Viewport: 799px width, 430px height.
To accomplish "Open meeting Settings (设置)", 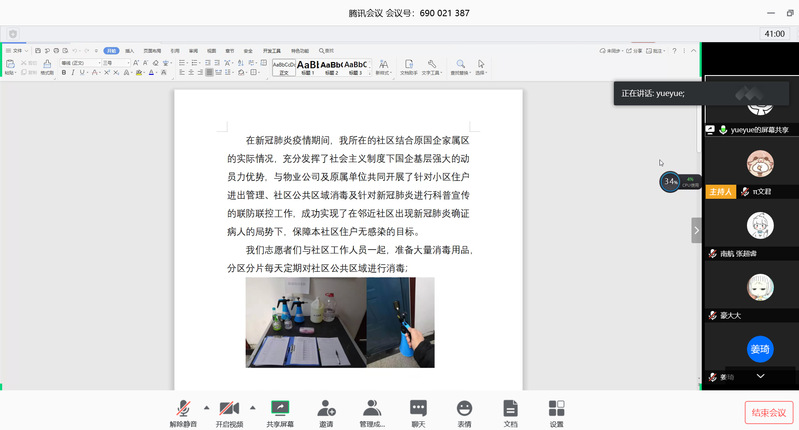I will coord(556,412).
